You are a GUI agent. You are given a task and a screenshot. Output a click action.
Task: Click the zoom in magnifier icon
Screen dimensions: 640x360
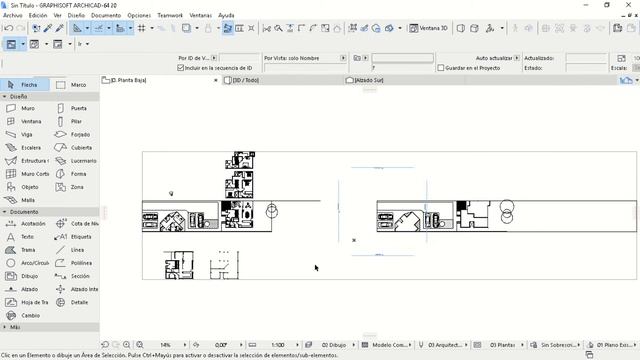(x=127, y=345)
